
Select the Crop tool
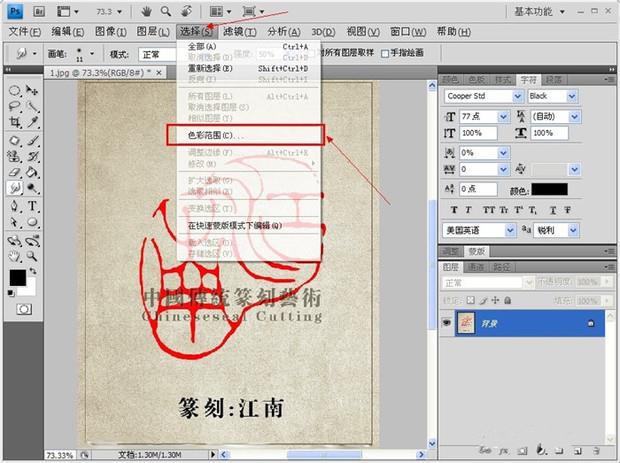(15, 122)
